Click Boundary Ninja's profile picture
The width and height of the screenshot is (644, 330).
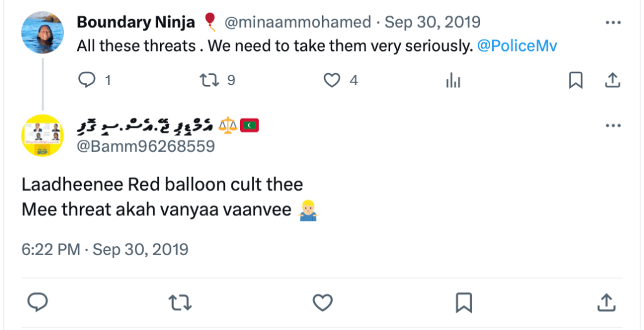(x=42, y=32)
